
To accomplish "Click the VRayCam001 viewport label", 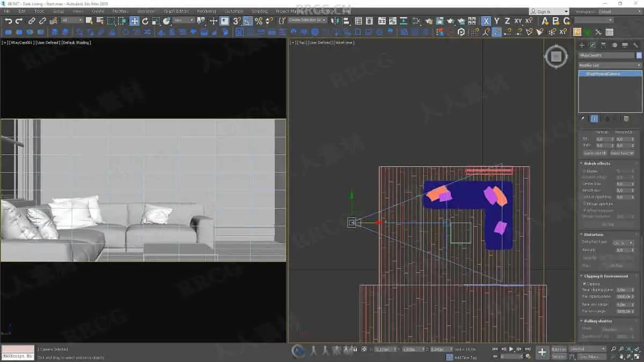I will pyautogui.click(x=21, y=42).
